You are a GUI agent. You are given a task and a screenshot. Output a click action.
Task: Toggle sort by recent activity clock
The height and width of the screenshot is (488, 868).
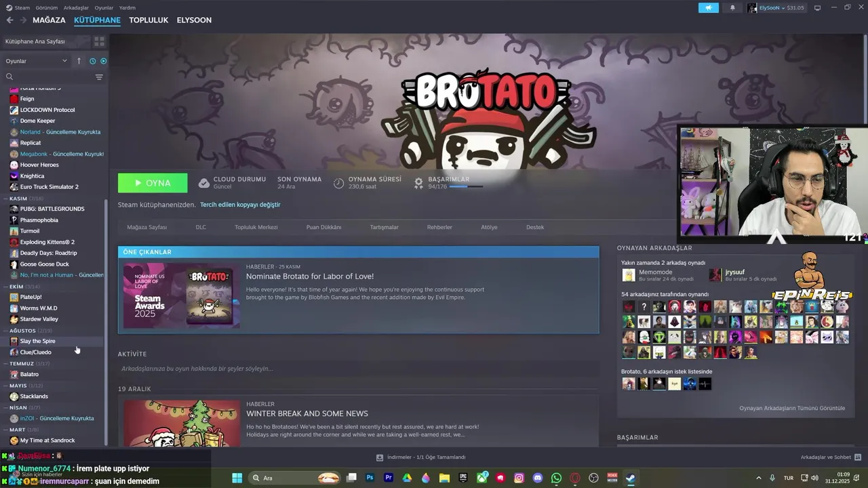93,61
